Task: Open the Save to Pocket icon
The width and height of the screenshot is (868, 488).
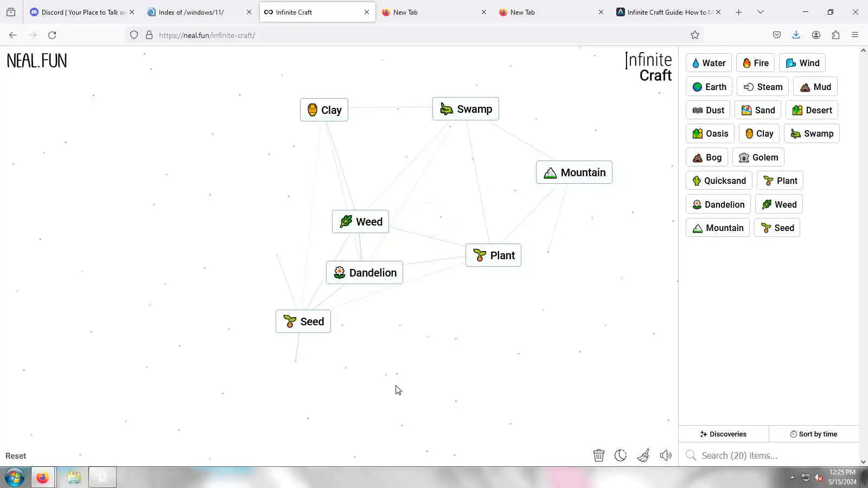Action: (777, 35)
